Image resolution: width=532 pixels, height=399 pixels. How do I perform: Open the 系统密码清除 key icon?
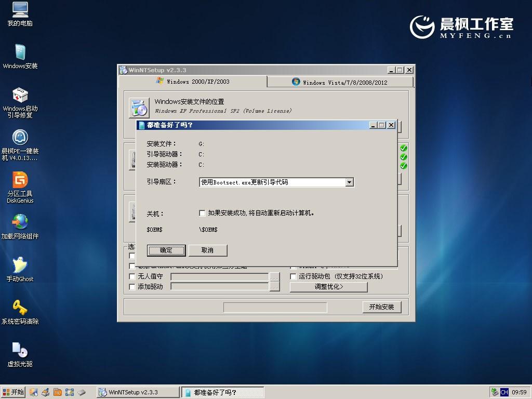pyautogui.click(x=20, y=308)
